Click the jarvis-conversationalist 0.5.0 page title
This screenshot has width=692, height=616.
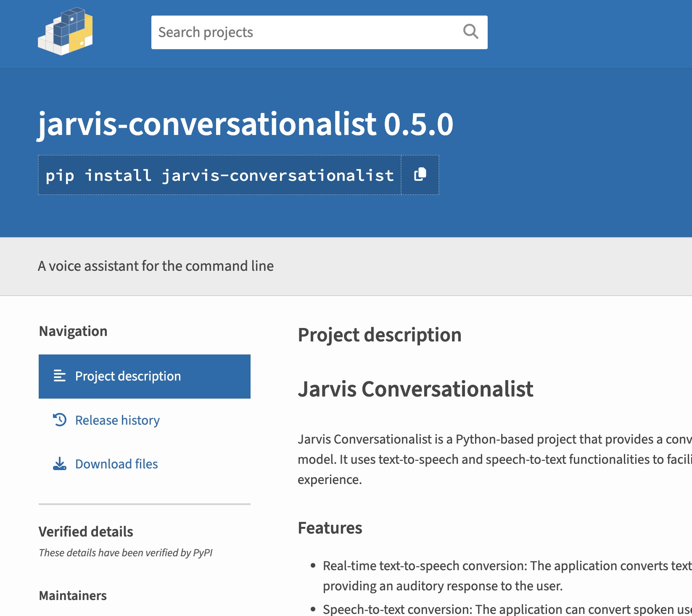point(246,124)
